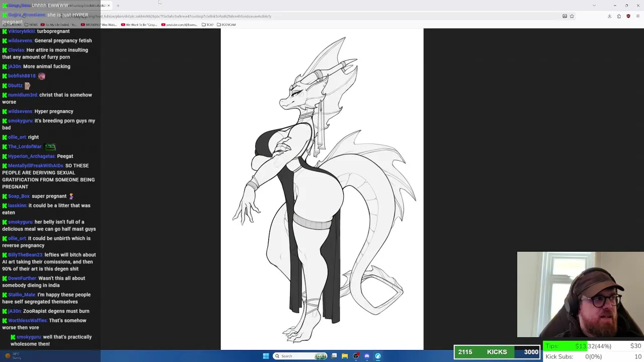This screenshot has width=644, height=362.
Task: Open File Explorer from the taskbar
Action: (345, 356)
